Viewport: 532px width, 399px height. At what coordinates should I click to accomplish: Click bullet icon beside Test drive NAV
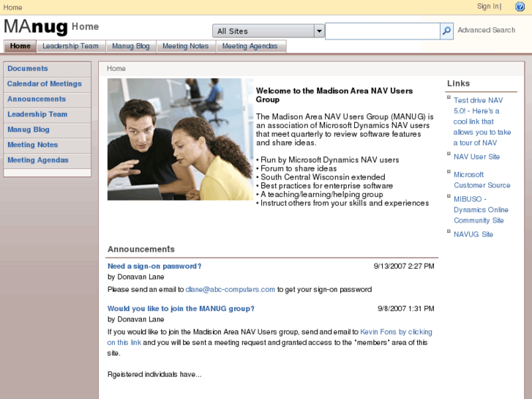449,97
